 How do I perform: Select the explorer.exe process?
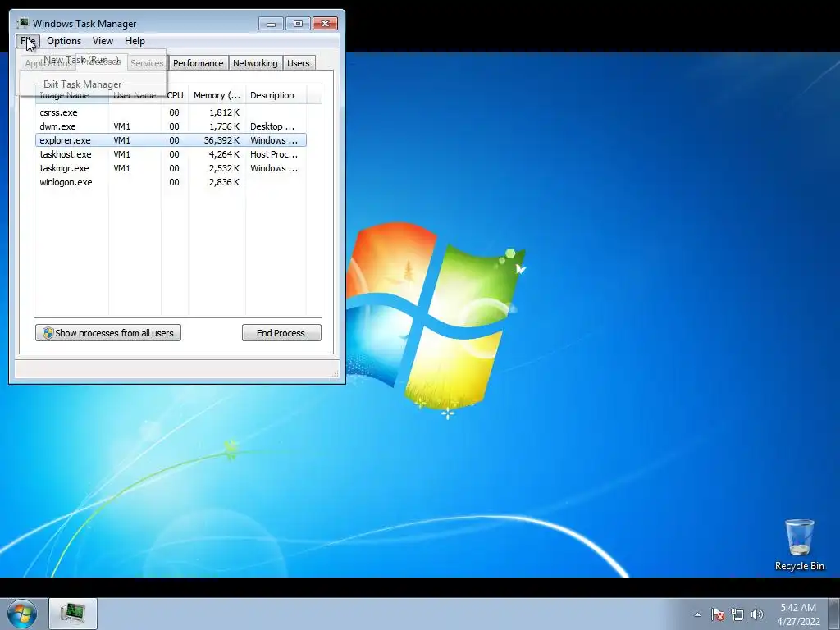pyautogui.click(x=171, y=140)
